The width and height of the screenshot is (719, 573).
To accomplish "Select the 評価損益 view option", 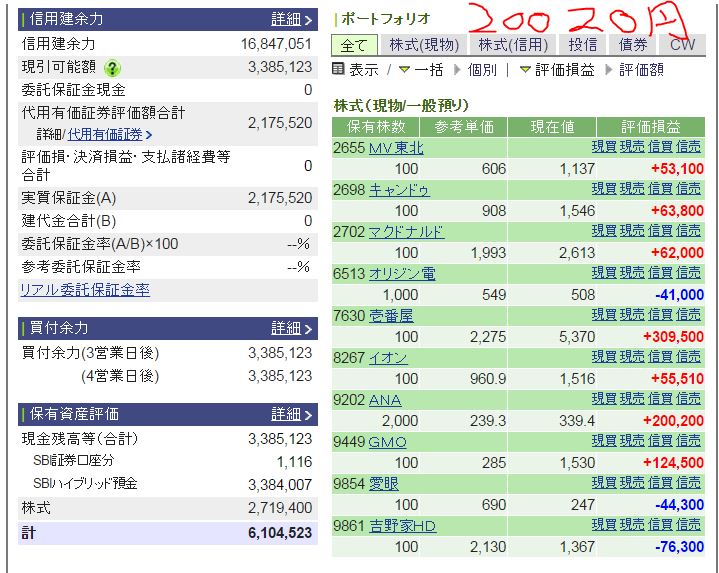I will (564, 70).
